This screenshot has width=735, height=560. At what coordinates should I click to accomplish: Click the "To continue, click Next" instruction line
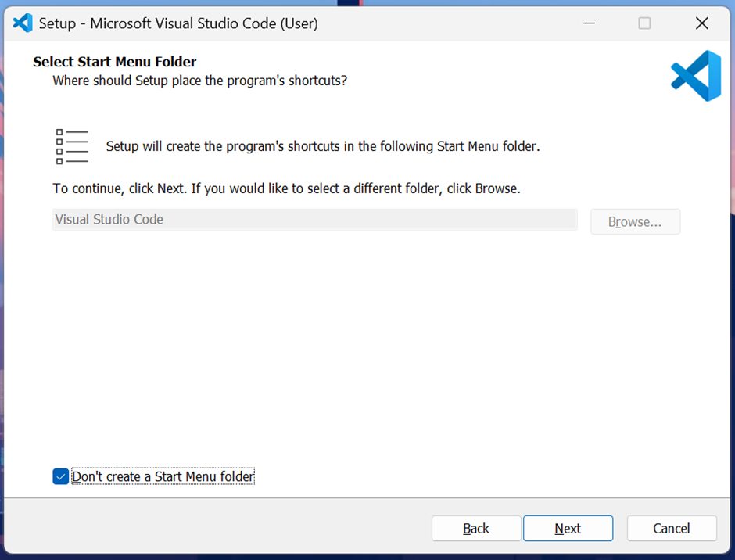tap(286, 188)
